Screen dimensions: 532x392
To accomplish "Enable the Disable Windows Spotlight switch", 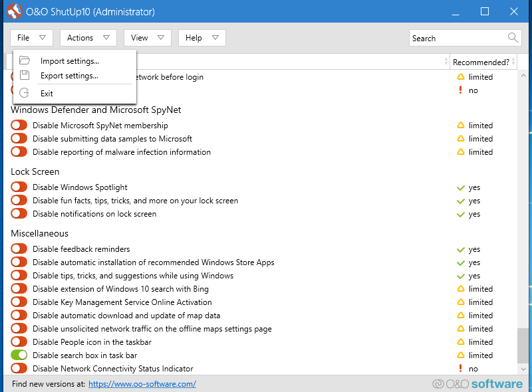I will [x=19, y=187].
